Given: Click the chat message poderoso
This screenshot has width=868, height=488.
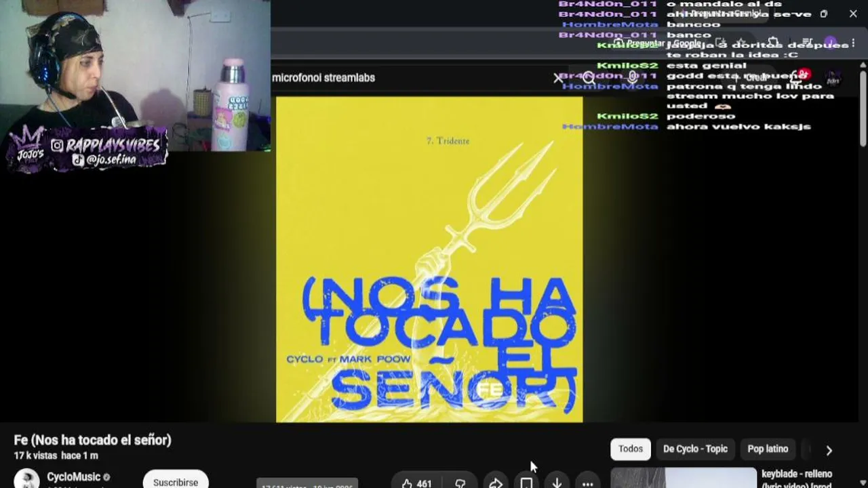Looking at the screenshot, I should point(701,116).
